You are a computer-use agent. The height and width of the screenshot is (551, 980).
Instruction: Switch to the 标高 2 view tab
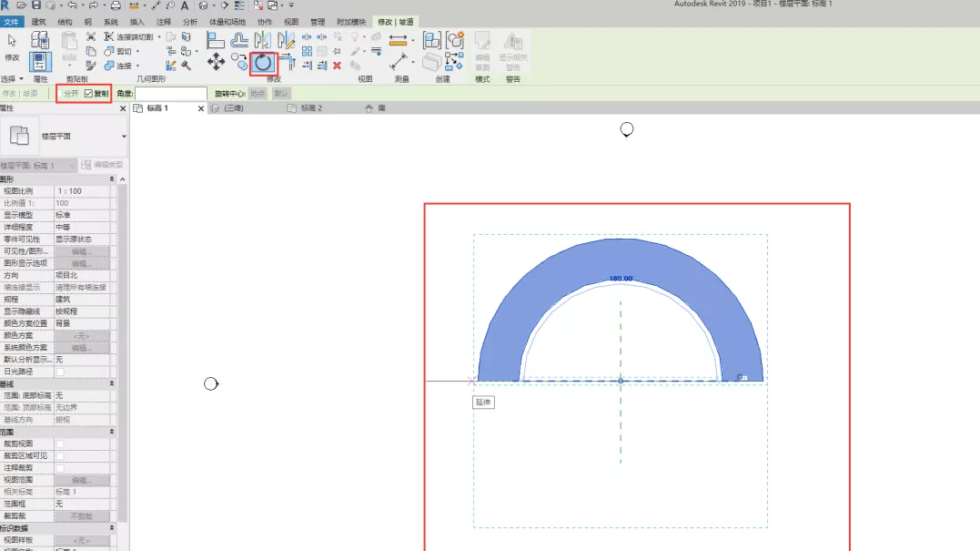tap(311, 108)
